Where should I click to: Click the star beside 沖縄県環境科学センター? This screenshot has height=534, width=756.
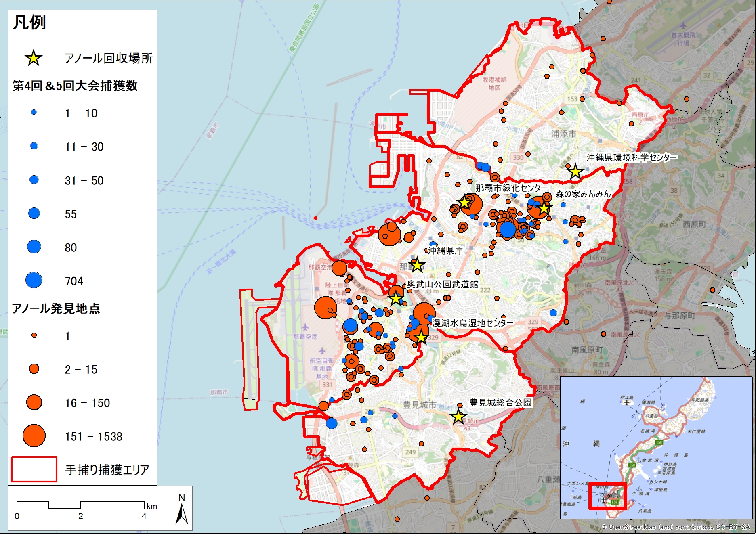tap(575, 172)
